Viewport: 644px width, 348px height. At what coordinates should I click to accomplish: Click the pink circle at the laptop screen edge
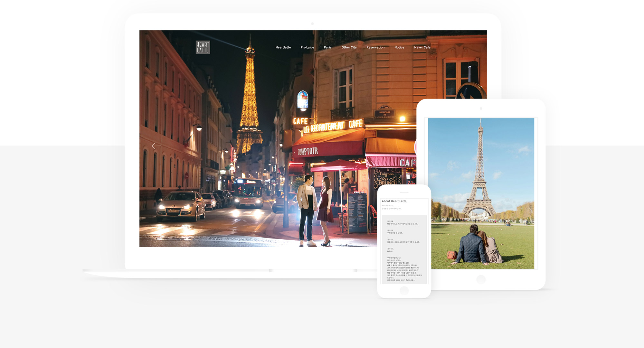(415, 147)
